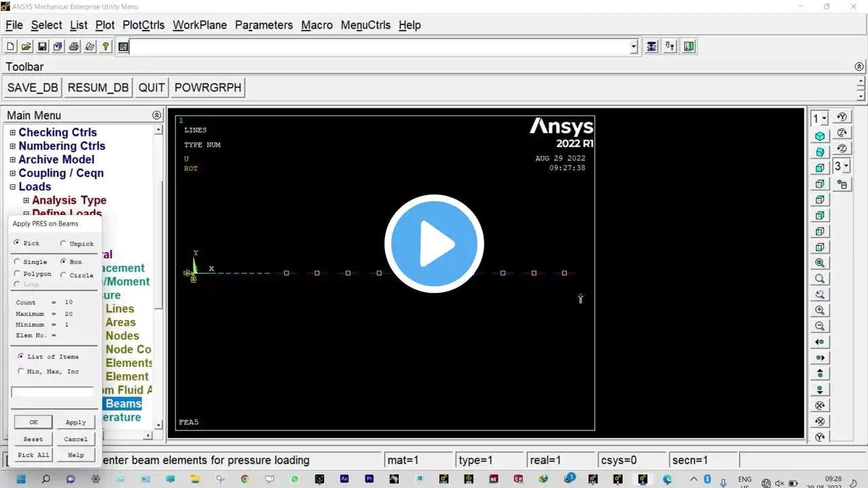Viewport: 868px width, 488px height.
Task: Click the Pan Model Right arrow icon
Action: pyautogui.click(x=820, y=358)
